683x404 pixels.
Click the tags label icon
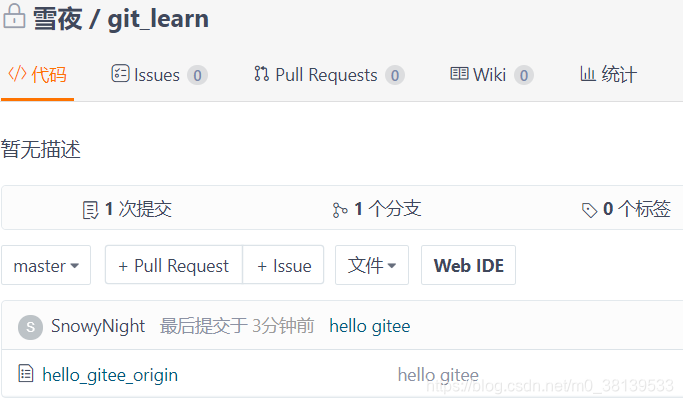(589, 210)
